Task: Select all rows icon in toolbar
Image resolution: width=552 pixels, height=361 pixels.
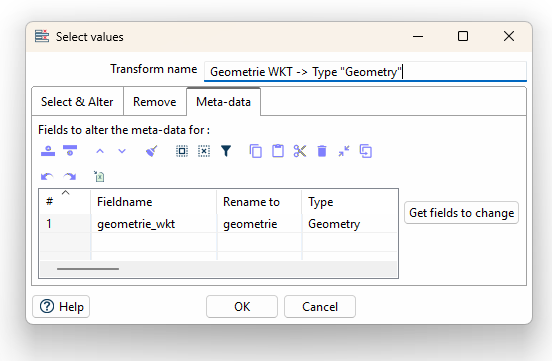Action: tap(182, 151)
